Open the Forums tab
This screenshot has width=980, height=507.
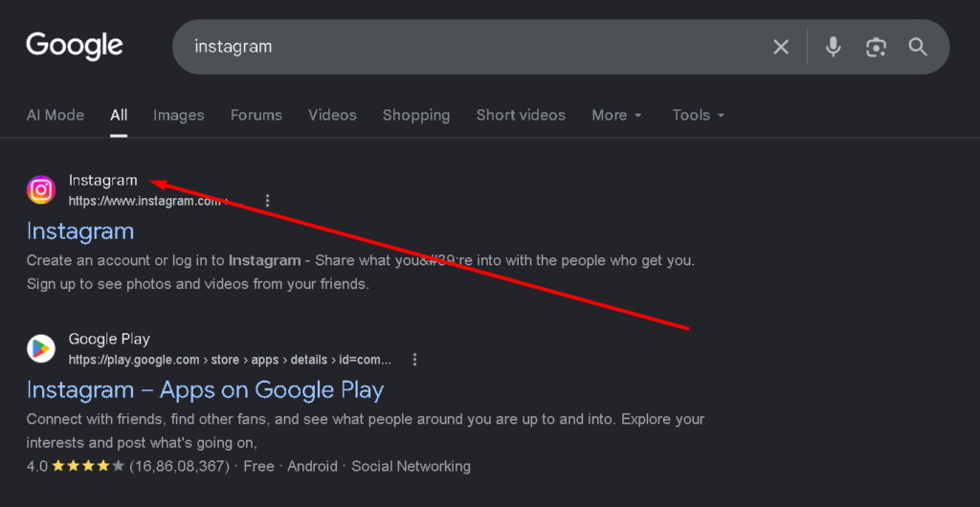pyautogui.click(x=256, y=115)
